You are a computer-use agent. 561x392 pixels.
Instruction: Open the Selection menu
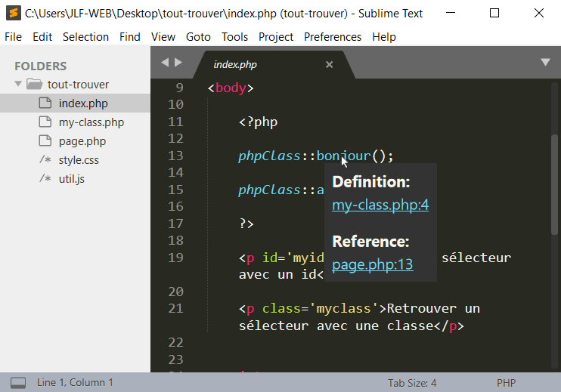coord(85,37)
